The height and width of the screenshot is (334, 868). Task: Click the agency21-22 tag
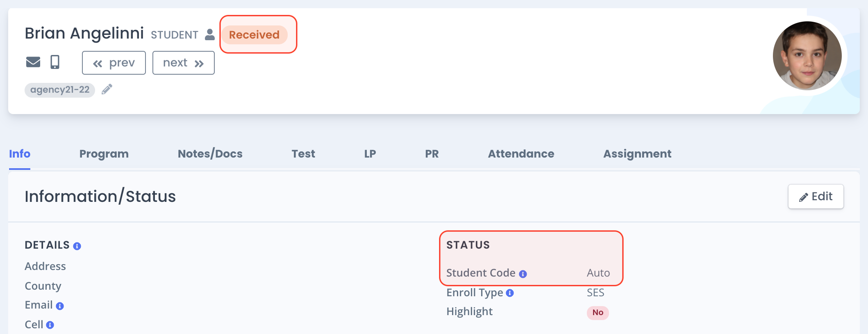pos(60,90)
